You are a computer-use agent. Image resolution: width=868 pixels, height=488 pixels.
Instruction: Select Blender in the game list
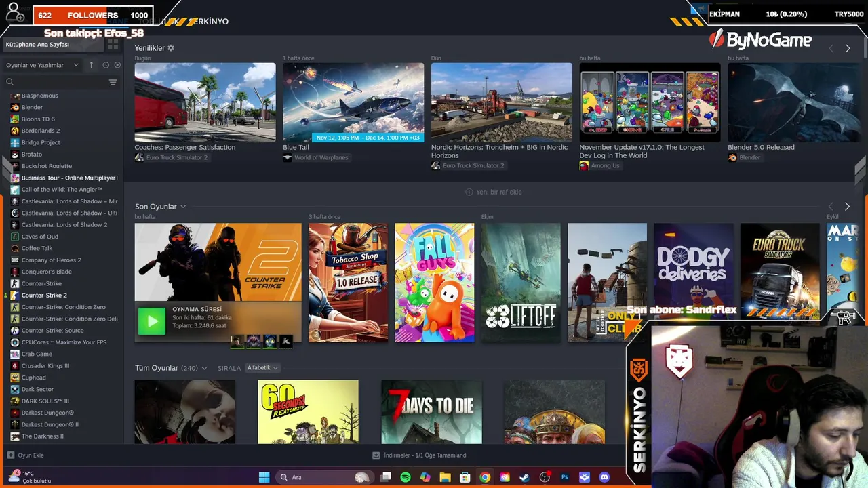(32, 107)
